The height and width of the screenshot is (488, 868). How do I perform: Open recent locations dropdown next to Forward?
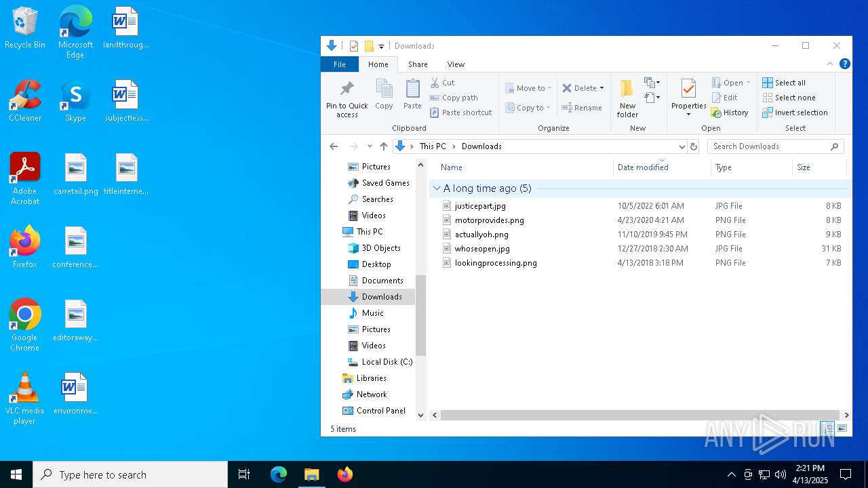[x=370, y=146]
